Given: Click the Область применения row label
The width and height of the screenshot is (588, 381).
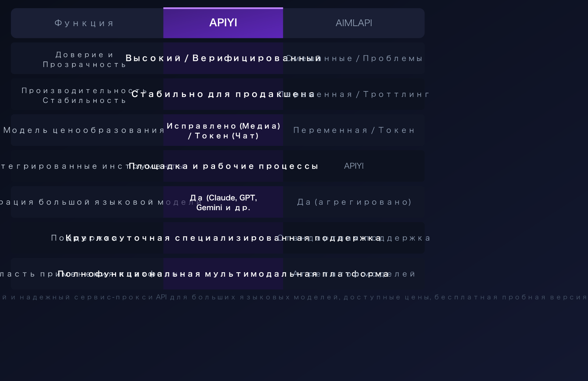Looking at the screenshot, I should 84,274.
